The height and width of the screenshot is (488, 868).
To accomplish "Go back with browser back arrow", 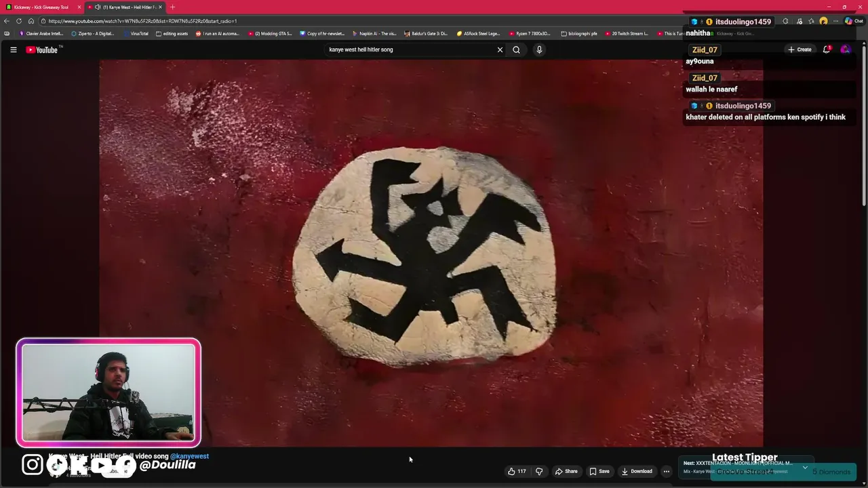I will coord(7,21).
